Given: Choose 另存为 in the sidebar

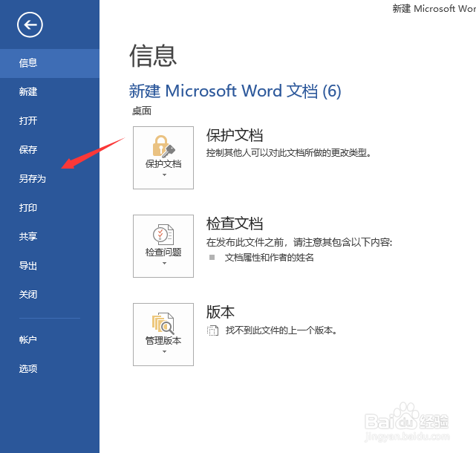Looking at the screenshot, I should [x=50, y=178].
